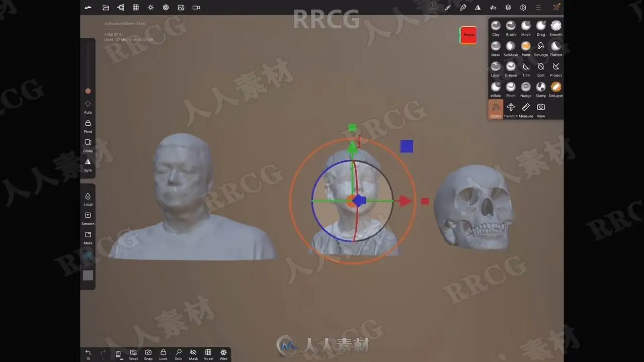Open the layers stack menu
The image size is (644, 362).
[x=508, y=8]
